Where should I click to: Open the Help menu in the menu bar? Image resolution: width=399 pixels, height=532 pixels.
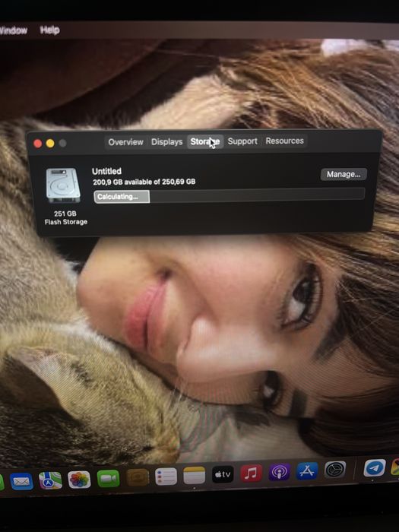point(49,30)
